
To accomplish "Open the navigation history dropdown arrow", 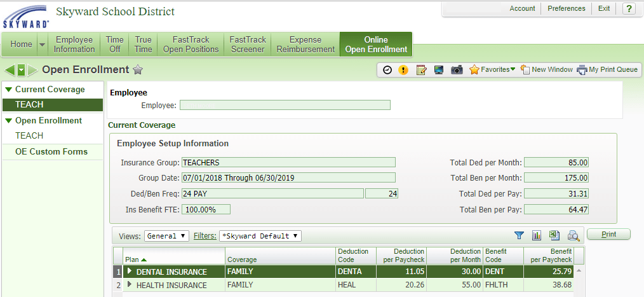I will [x=22, y=71].
